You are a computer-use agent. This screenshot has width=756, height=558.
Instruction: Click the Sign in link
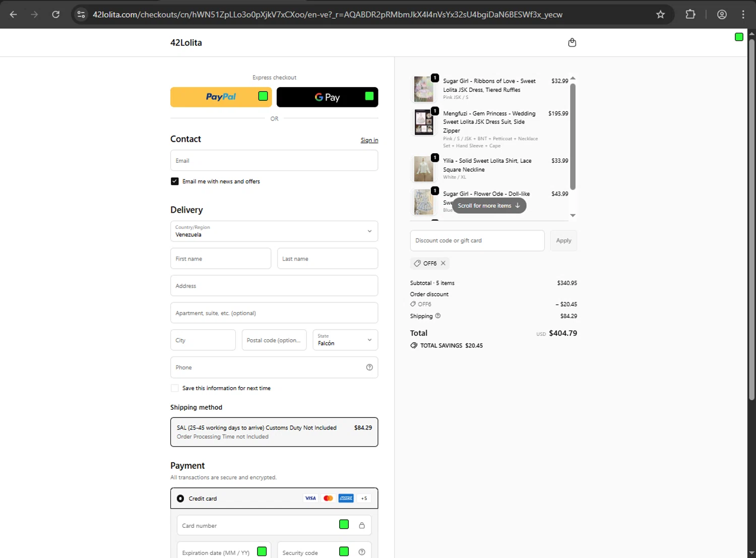tap(369, 140)
